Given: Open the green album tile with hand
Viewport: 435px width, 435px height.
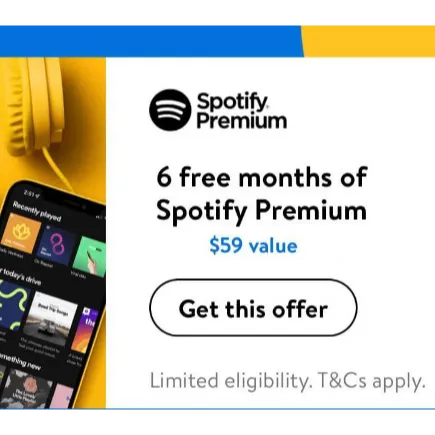Looking at the screenshot, I should click(91, 257).
